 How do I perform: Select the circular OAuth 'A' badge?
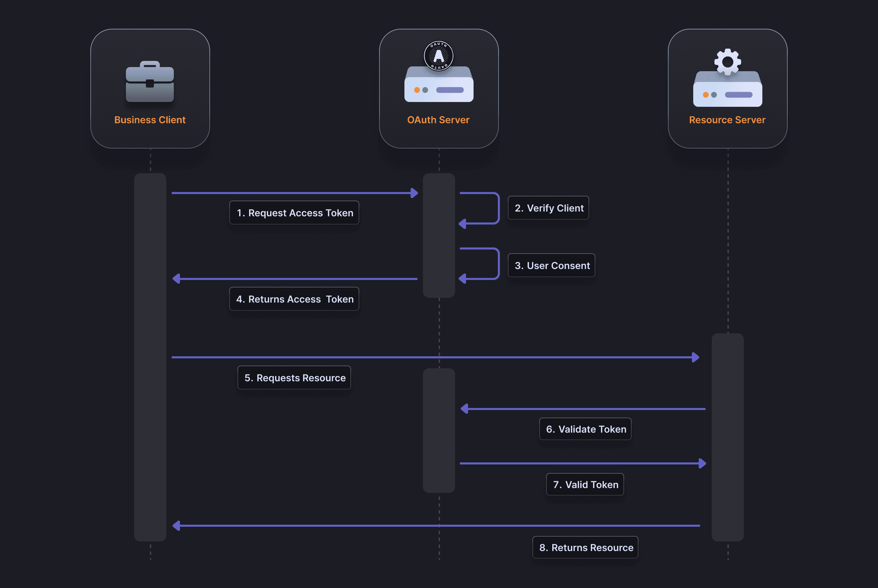pyautogui.click(x=439, y=56)
